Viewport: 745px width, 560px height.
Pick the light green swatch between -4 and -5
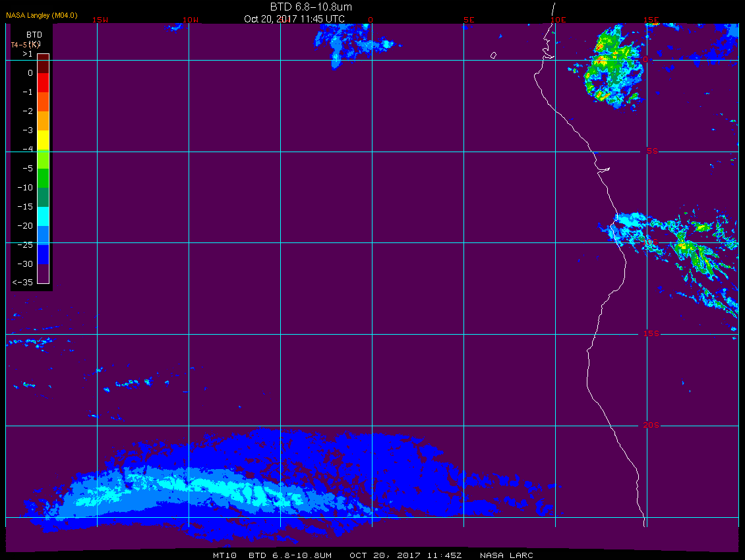click(x=44, y=159)
